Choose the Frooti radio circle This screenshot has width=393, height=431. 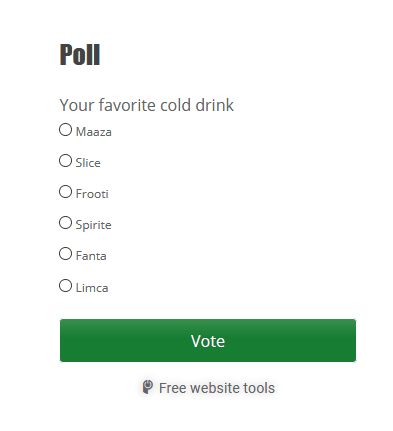[x=65, y=192]
